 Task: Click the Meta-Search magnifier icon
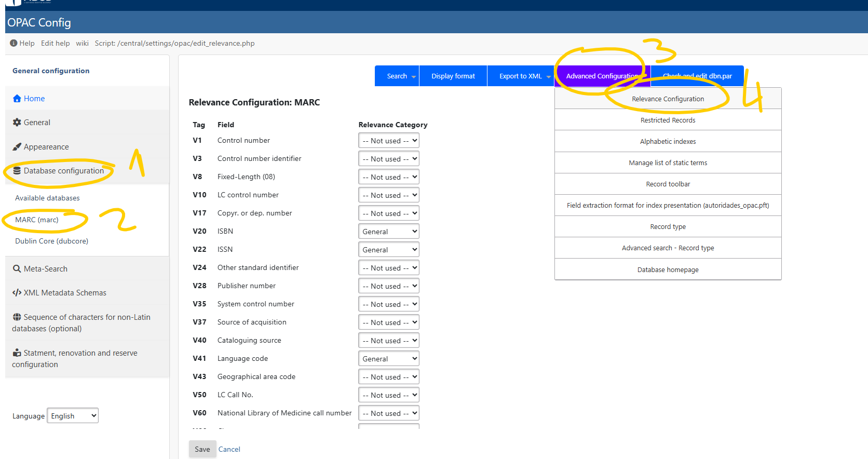(x=17, y=269)
